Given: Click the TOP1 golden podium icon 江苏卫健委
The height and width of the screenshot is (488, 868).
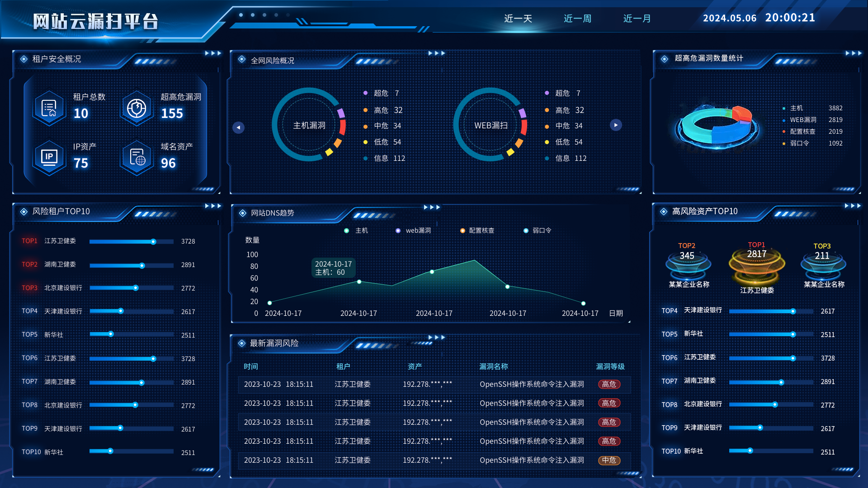Looking at the screenshot, I should click(x=756, y=266).
